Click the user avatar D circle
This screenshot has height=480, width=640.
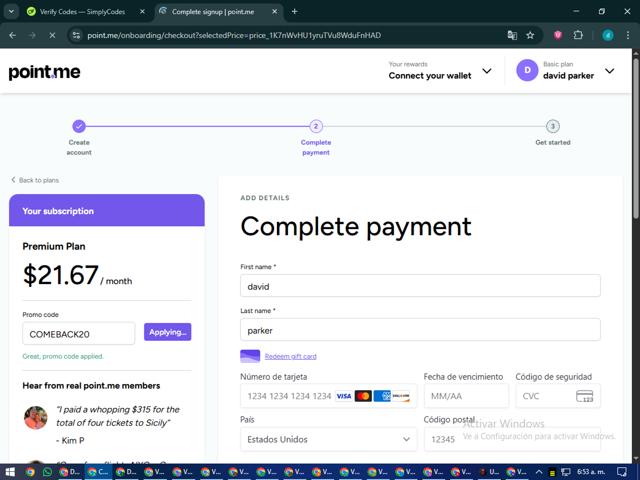pos(527,70)
